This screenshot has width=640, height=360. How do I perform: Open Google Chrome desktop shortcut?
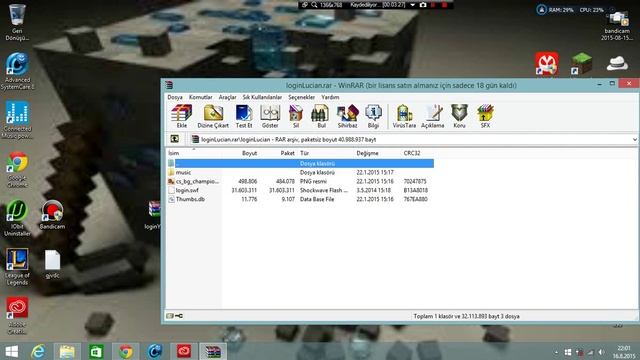tap(17, 169)
